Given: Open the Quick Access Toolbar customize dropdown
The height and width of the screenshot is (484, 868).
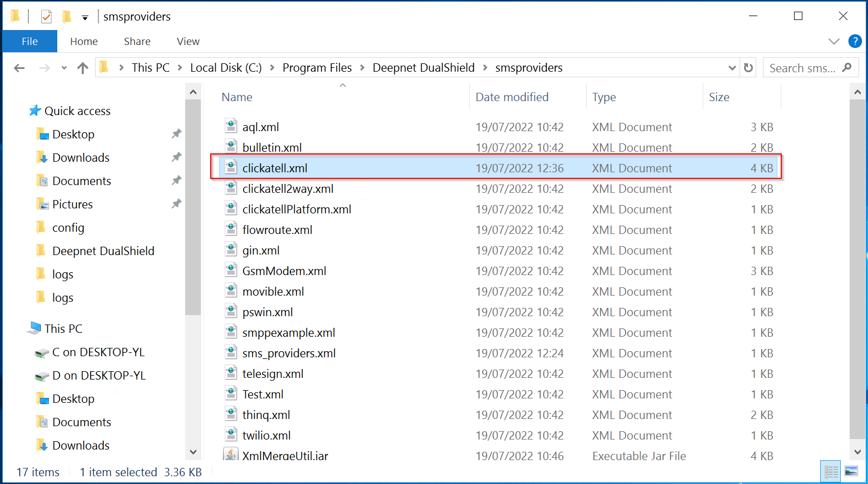Looking at the screenshot, I should click(x=85, y=17).
